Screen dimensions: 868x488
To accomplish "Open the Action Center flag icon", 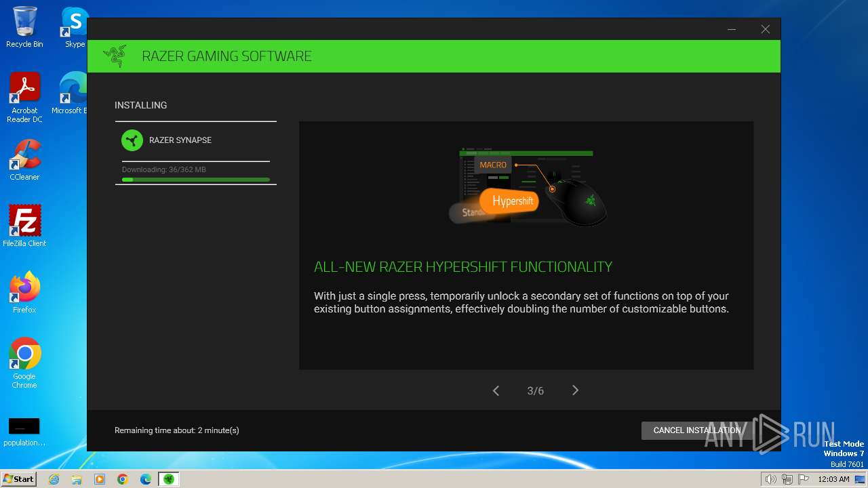I will 804,479.
